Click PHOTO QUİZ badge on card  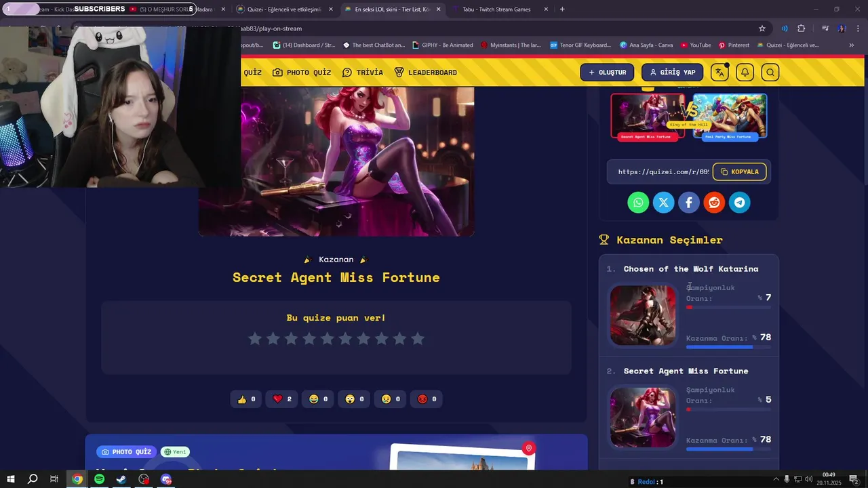tap(127, 452)
